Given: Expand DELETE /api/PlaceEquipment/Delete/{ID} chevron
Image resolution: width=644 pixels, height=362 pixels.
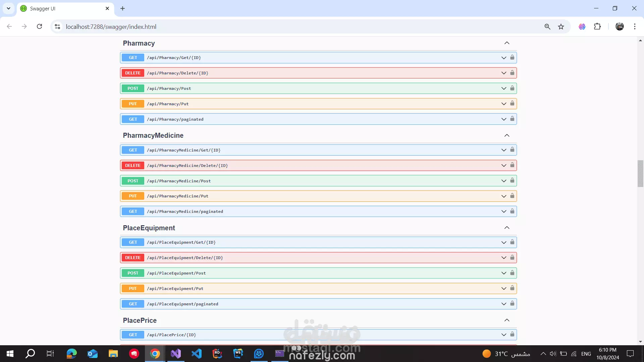Looking at the screenshot, I should click(x=504, y=258).
